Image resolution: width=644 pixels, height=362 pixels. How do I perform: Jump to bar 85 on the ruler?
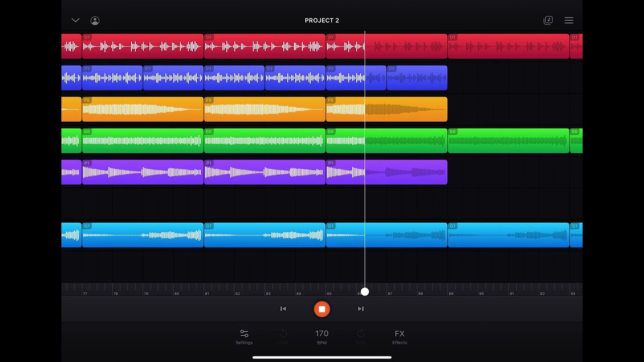point(329,294)
